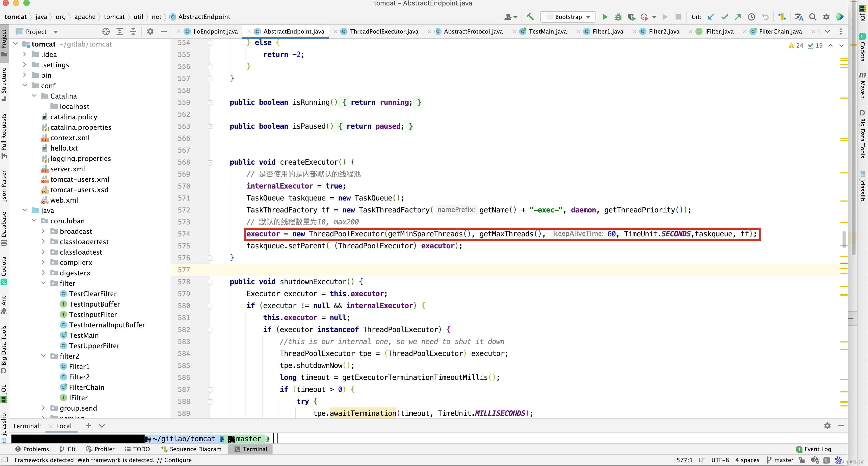868x466 pixels.
Task: Commit changes with green checkmark
Action: (x=724, y=17)
